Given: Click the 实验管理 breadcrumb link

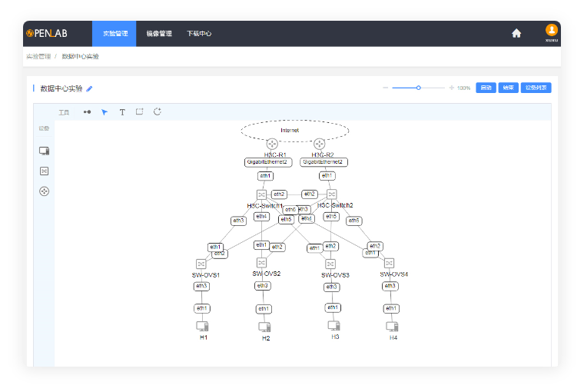Looking at the screenshot, I should pos(38,56).
